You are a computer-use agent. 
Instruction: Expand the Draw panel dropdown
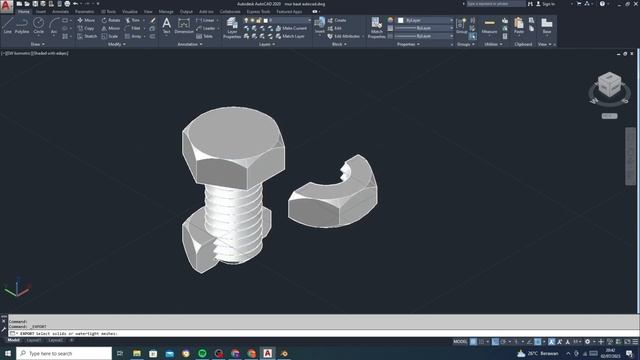(38, 44)
